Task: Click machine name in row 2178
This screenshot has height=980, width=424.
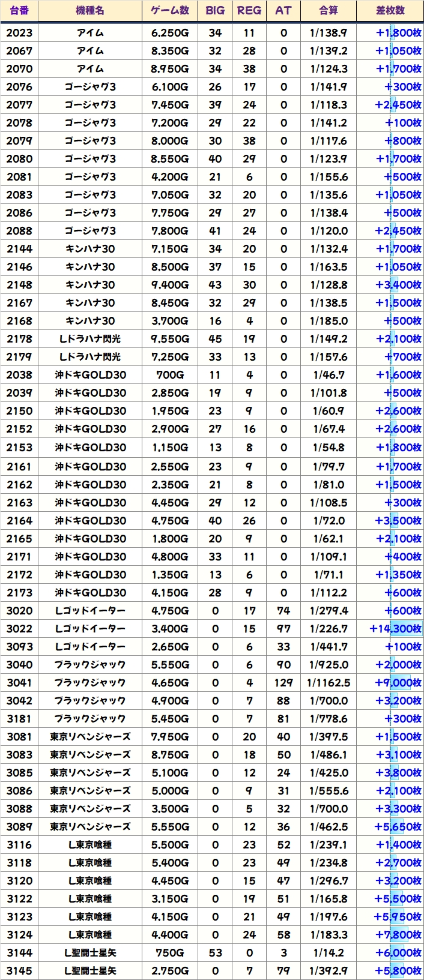Action: (90, 339)
